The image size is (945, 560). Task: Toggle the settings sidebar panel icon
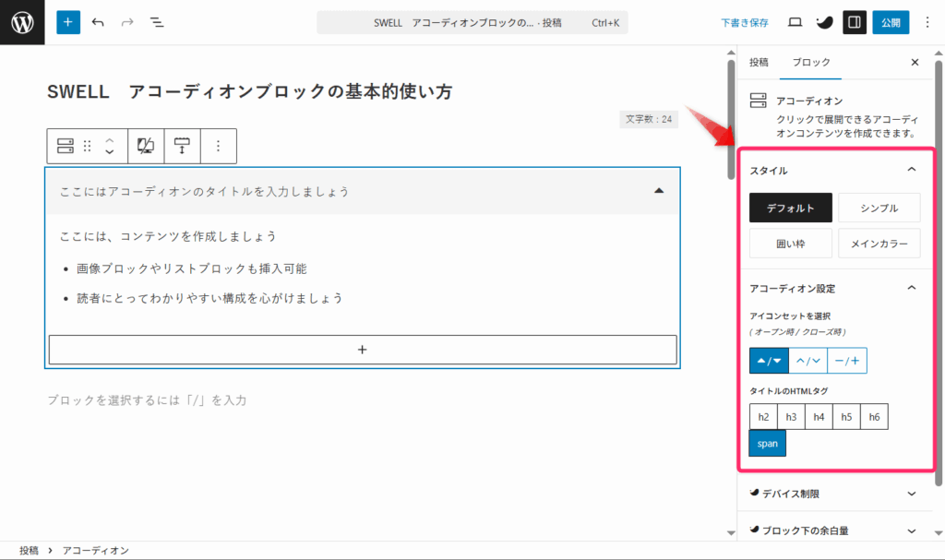pos(854,22)
